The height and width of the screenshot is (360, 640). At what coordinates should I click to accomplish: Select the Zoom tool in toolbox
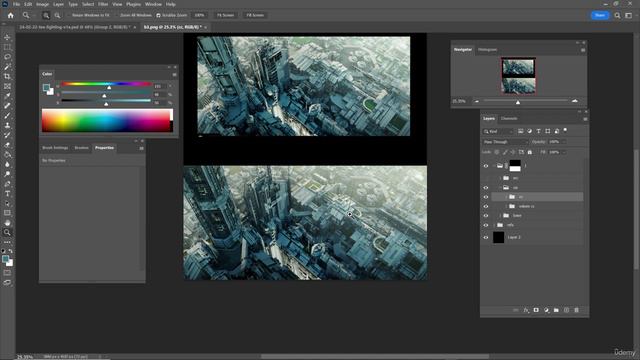click(x=7, y=233)
